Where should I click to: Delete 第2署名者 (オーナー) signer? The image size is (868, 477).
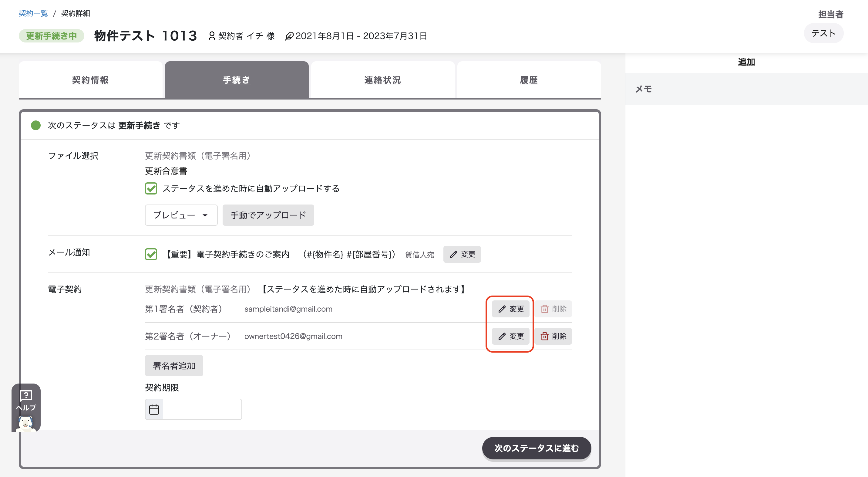click(553, 336)
